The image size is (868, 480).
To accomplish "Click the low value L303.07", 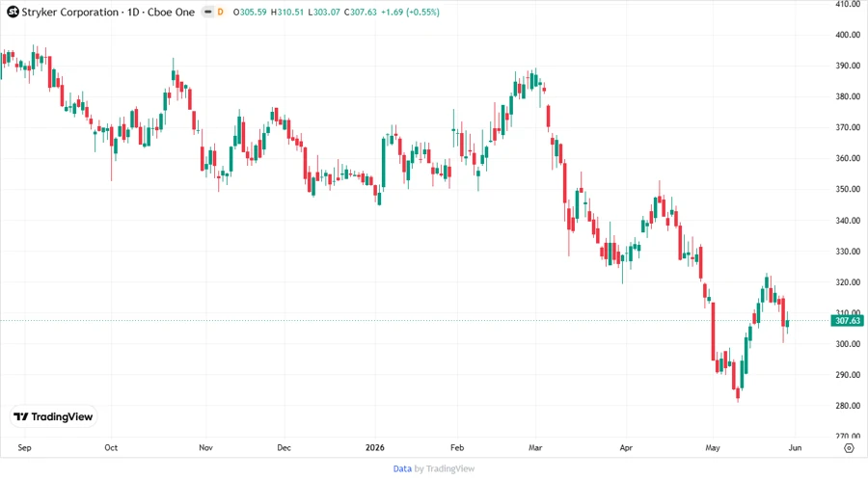I will tap(324, 12).
